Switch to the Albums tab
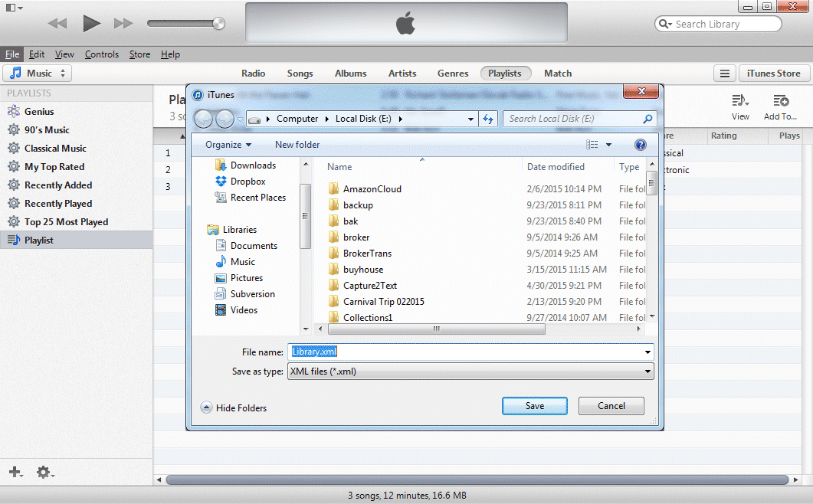This screenshot has width=813, height=504. pos(350,73)
